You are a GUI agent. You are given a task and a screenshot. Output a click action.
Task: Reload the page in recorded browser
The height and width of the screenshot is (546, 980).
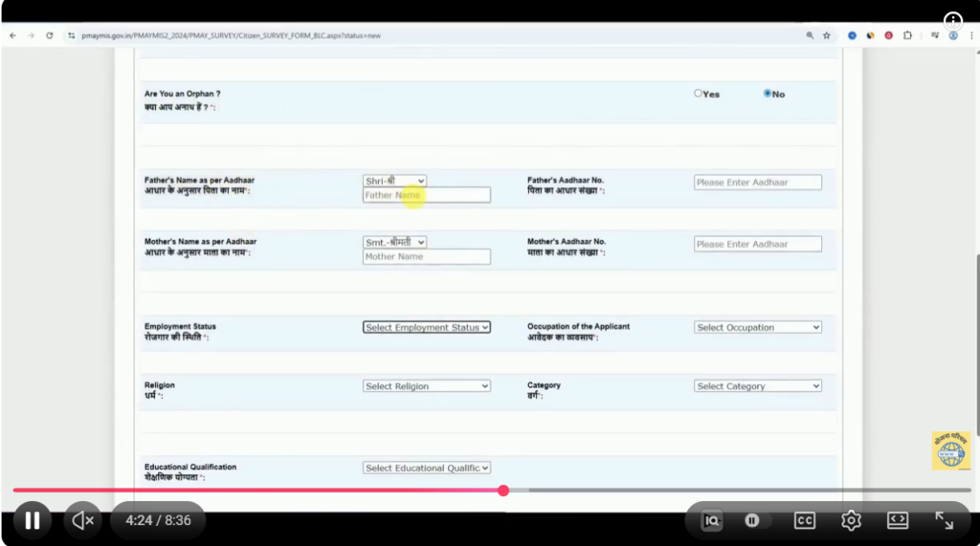pos(49,35)
